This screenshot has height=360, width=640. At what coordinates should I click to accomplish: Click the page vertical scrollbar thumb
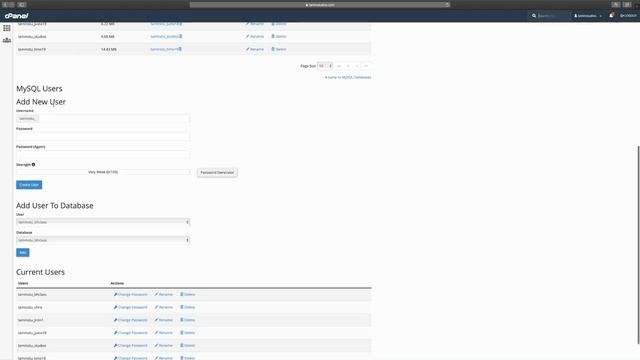coord(638,245)
